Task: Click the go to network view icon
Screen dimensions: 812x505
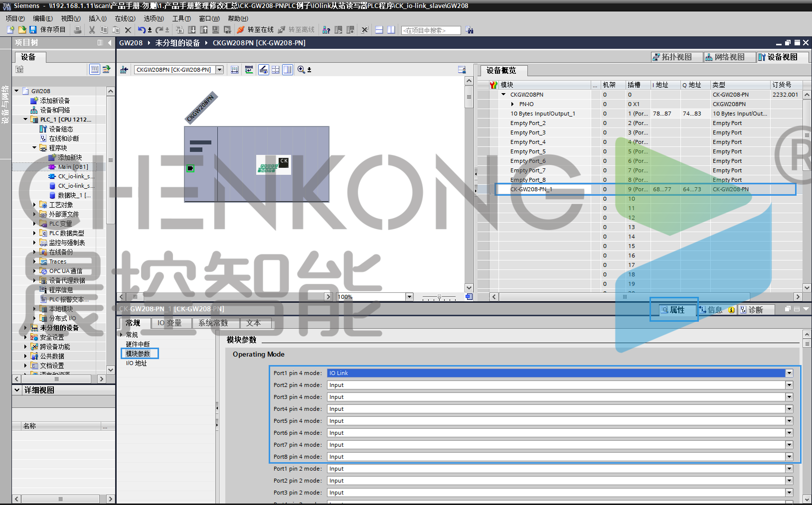Action: [124, 70]
